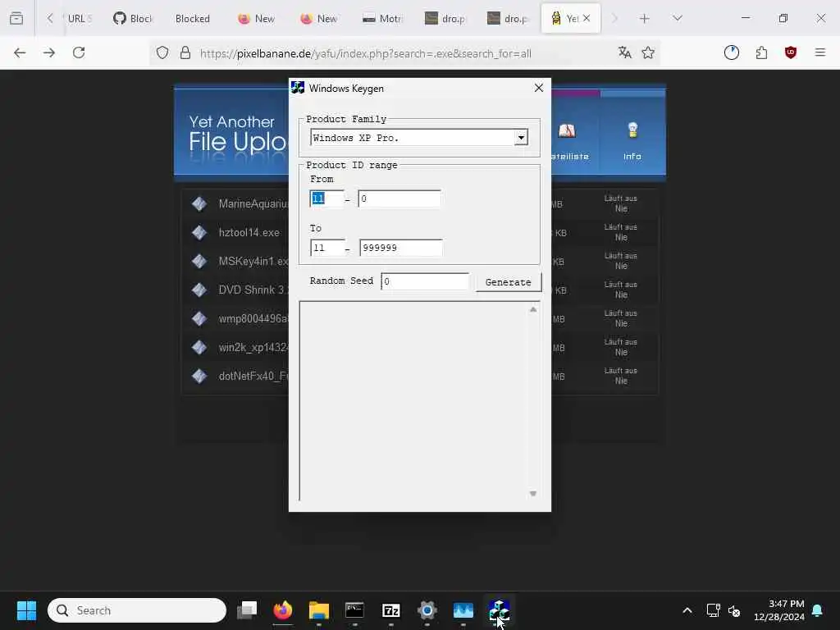Go back with the browser back arrow

point(20,52)
